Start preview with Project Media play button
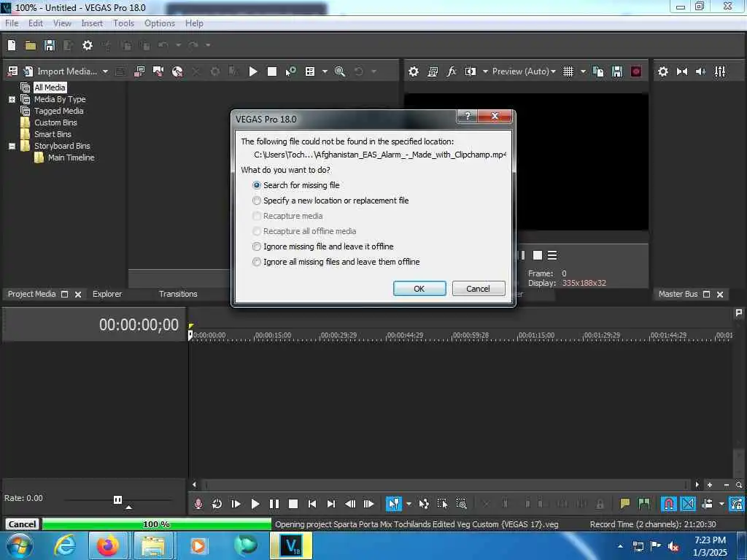Viewport: 747px width, 560px height. 253,71
